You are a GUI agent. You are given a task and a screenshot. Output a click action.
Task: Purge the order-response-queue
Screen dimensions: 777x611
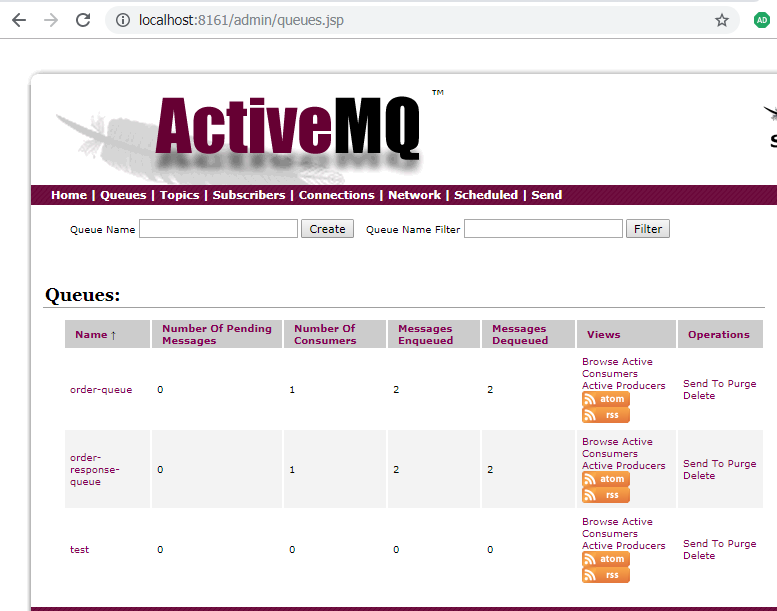pyautogui.click(x=742, y=464)
